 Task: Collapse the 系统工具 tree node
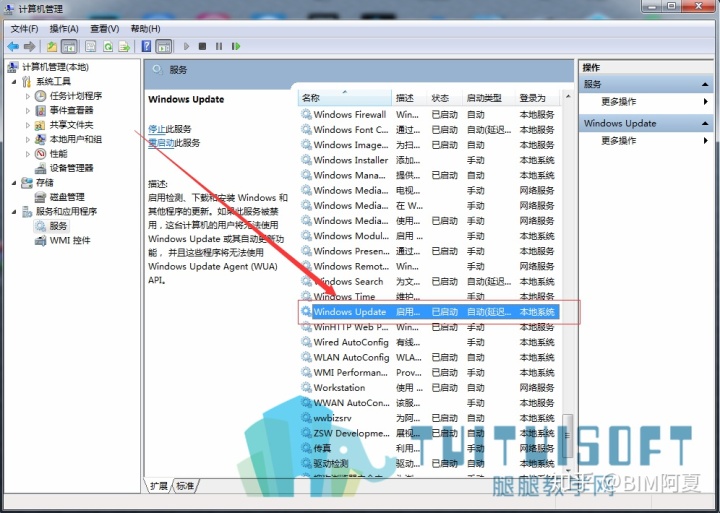point(14,82)
